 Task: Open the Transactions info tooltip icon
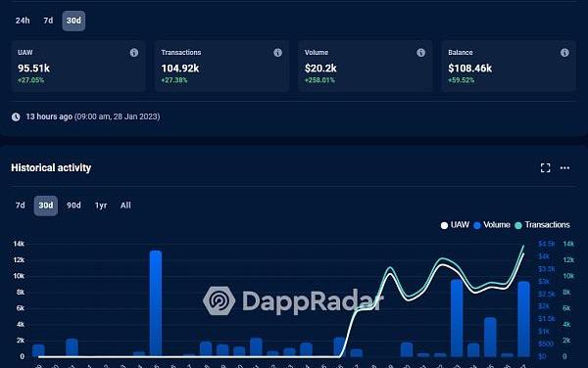pos(277,53)
